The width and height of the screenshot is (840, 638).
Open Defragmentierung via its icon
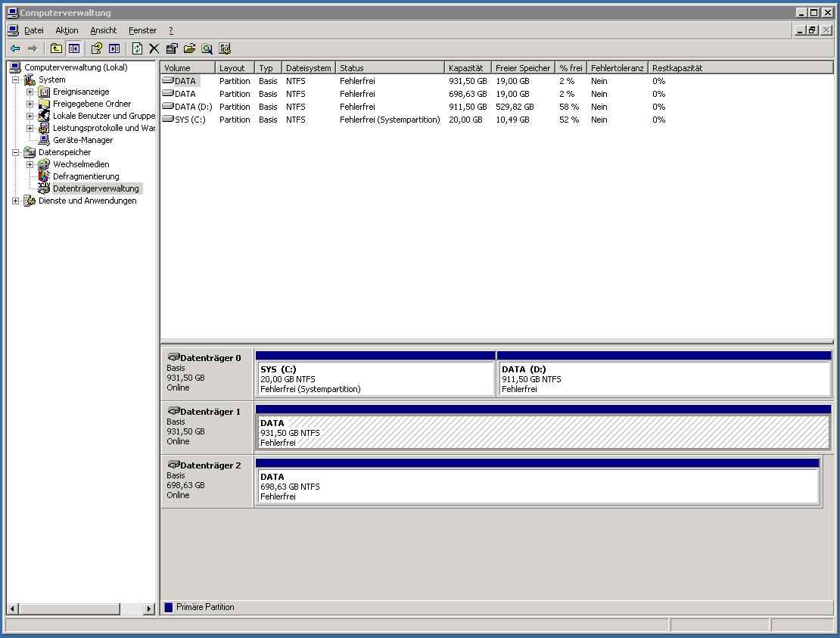pyautogui.click(x=44, y=176)
